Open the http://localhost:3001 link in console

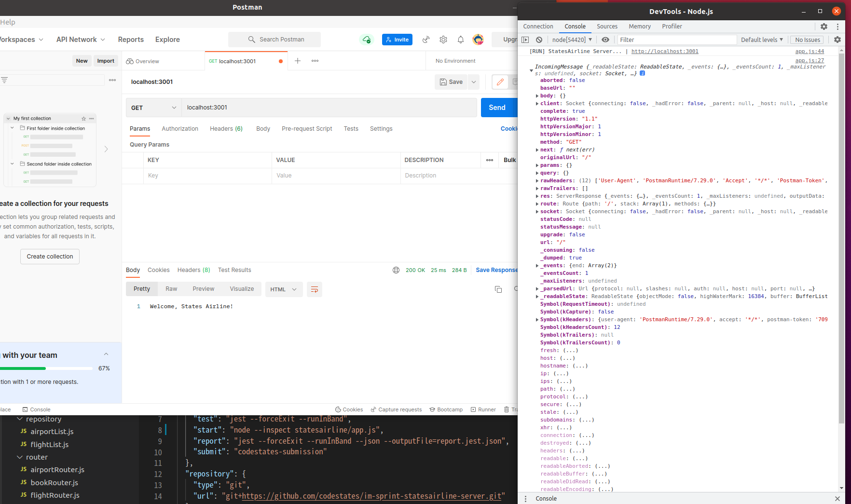(x=665, y=52)
